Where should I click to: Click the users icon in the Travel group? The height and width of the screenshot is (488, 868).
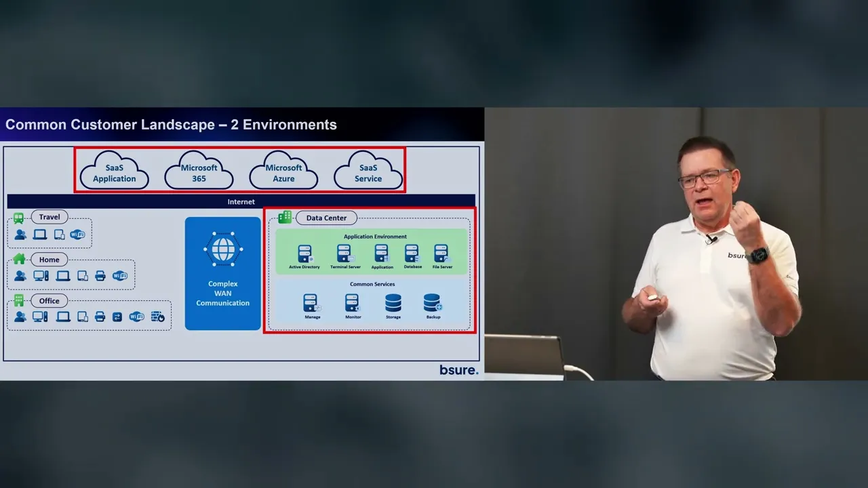coord(20,235)
